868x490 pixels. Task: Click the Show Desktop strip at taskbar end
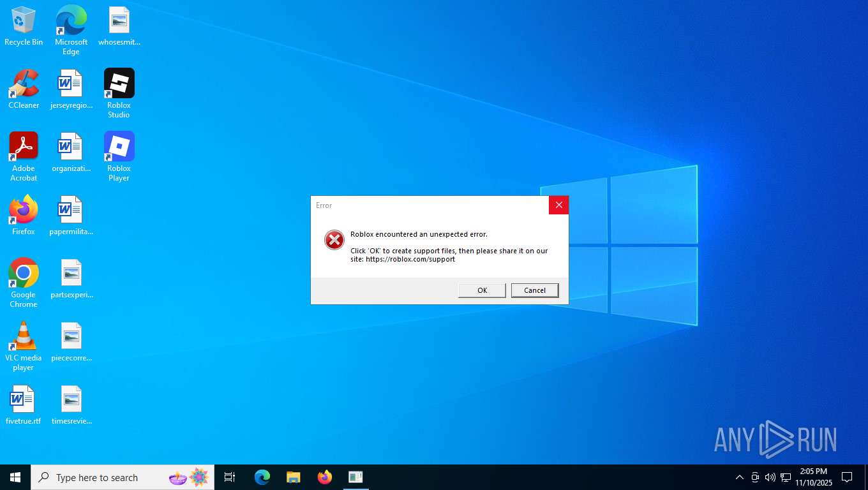coord(866,477)
